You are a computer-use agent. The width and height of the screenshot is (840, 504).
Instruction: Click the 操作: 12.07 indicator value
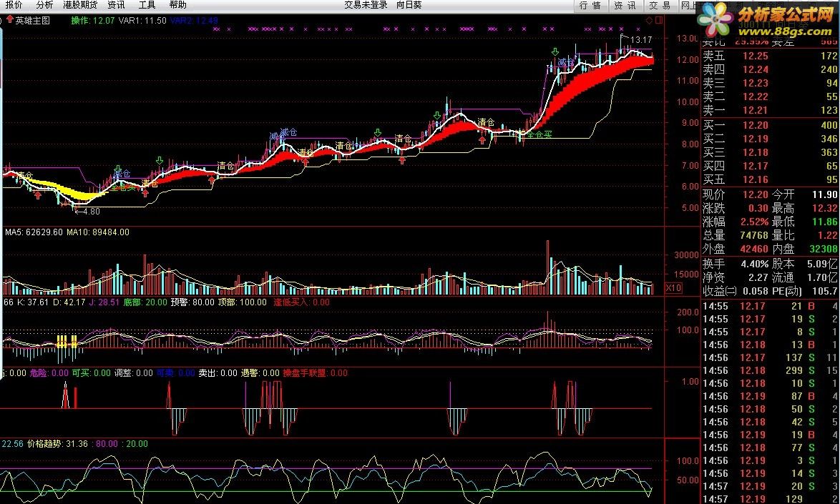coord(93,20)
